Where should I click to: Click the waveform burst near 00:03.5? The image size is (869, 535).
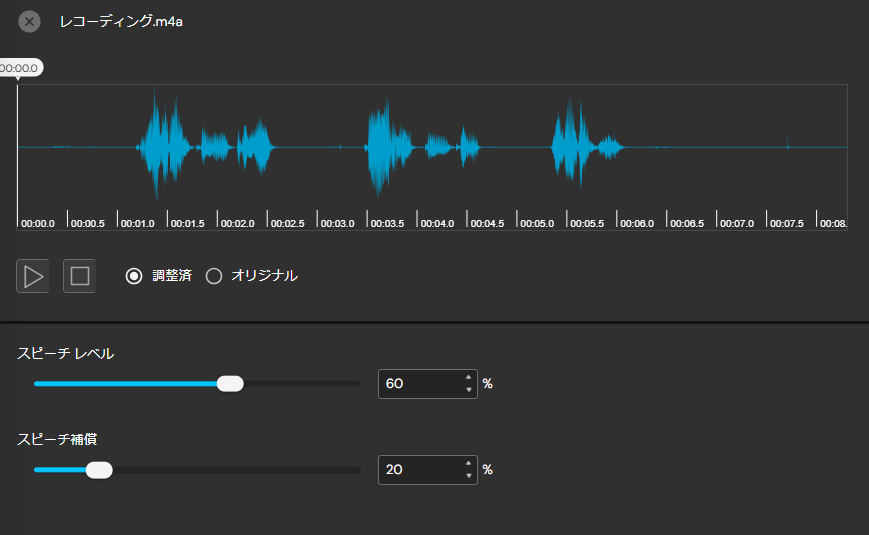pyautogui.click(x=389, y=147)
